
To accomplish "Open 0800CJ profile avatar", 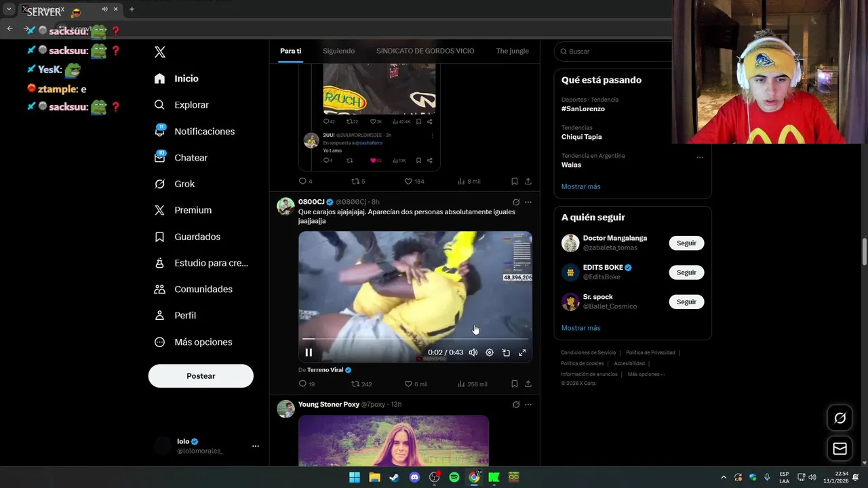I will pyautogui.click(x=285, y=206).
